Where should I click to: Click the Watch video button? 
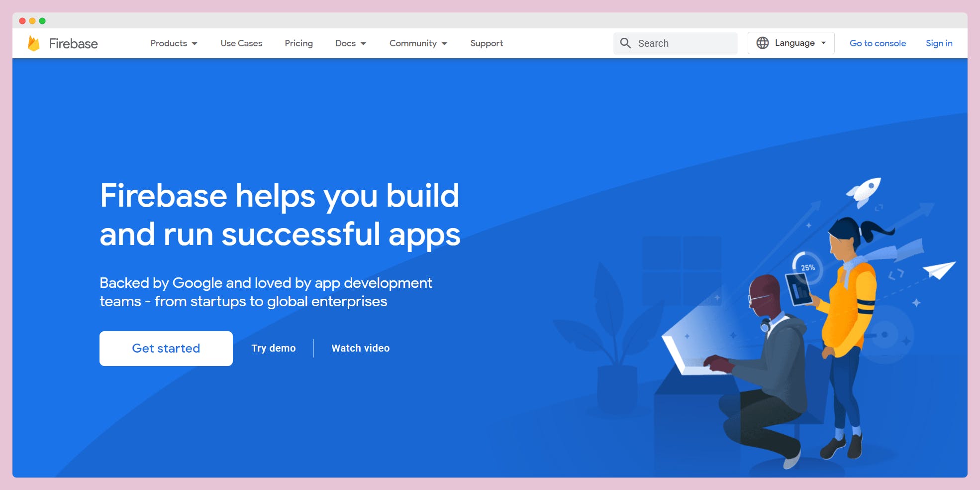(x=361, y=348)
